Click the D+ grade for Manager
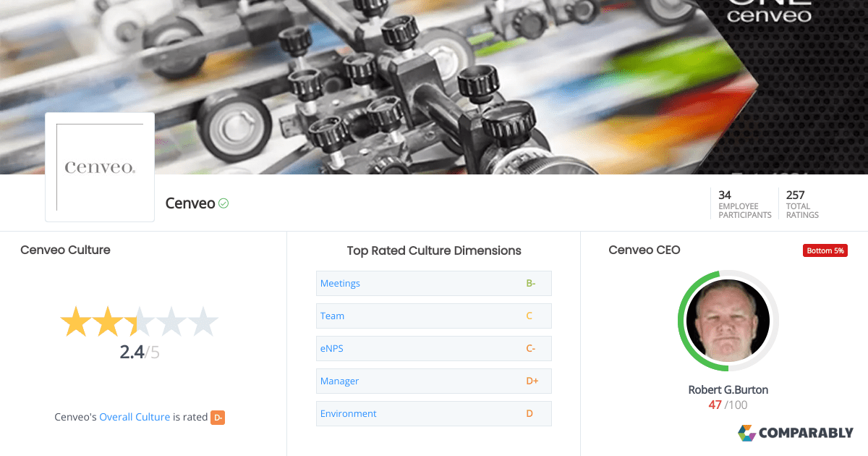868x456 pixels. (532, 381)
